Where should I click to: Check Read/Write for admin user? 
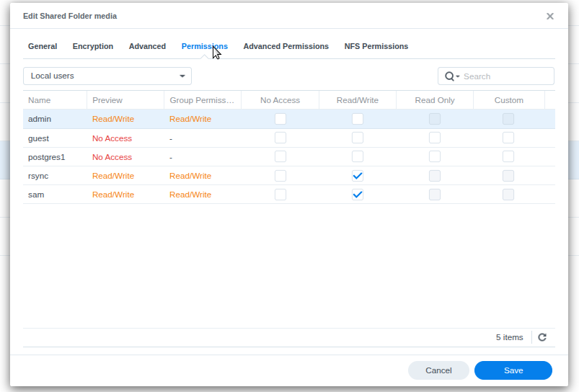click(358, 119)
